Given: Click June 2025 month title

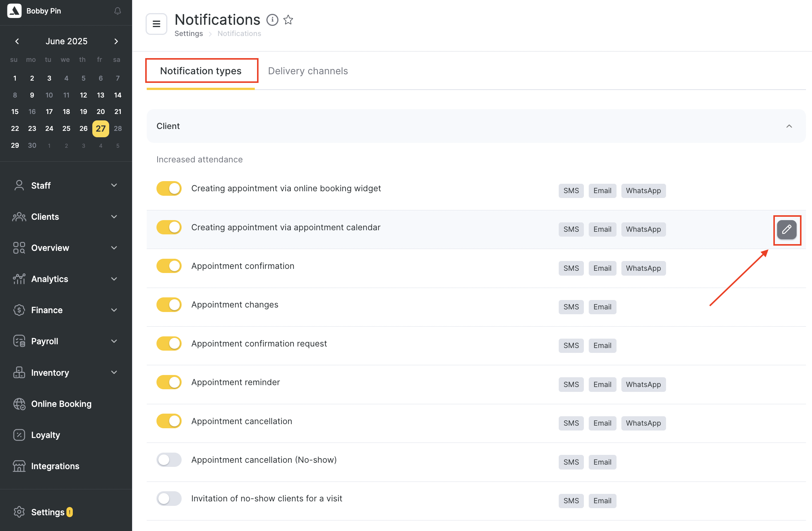Looking at the screenshot, I should point(66,41).
